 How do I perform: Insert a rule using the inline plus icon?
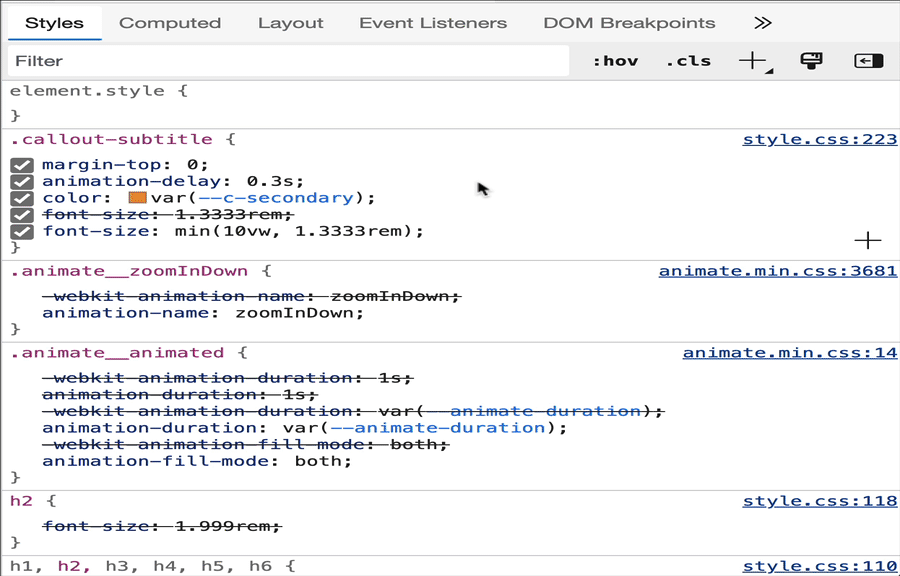(868, 240)
